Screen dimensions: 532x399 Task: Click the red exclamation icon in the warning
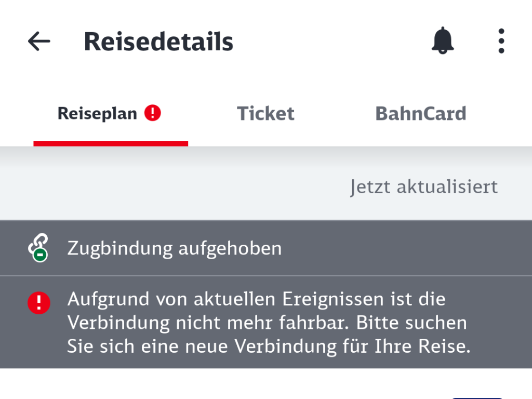39,302
